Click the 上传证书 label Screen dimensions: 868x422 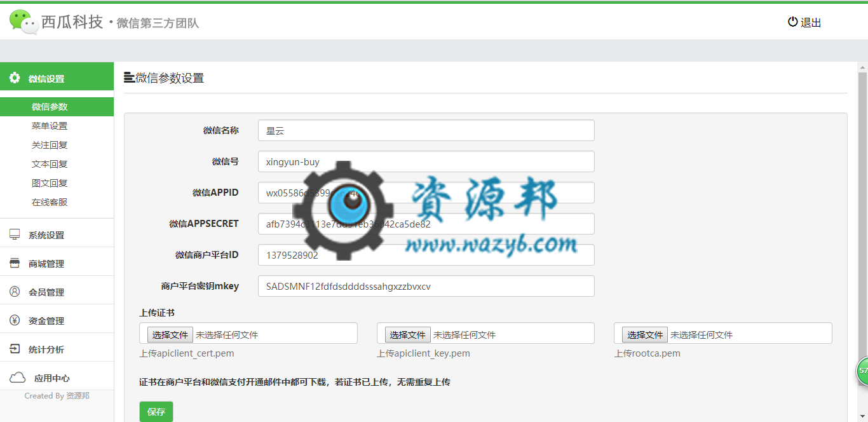pos(157,313)
